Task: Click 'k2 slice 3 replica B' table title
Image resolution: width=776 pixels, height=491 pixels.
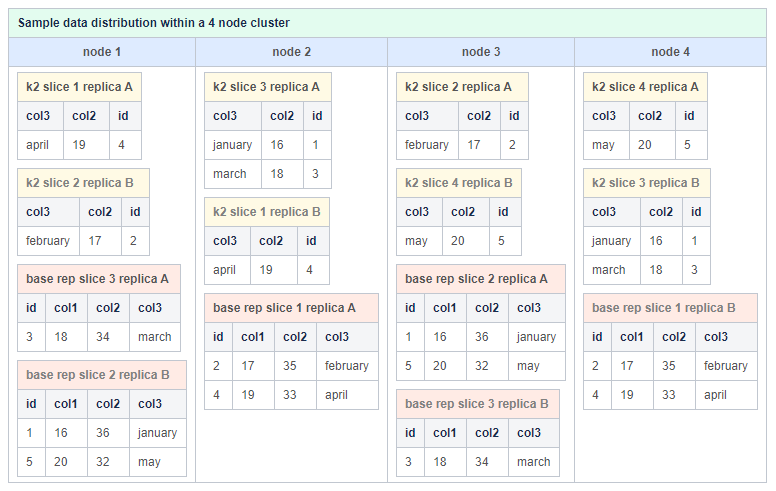Action: [647, 183]
